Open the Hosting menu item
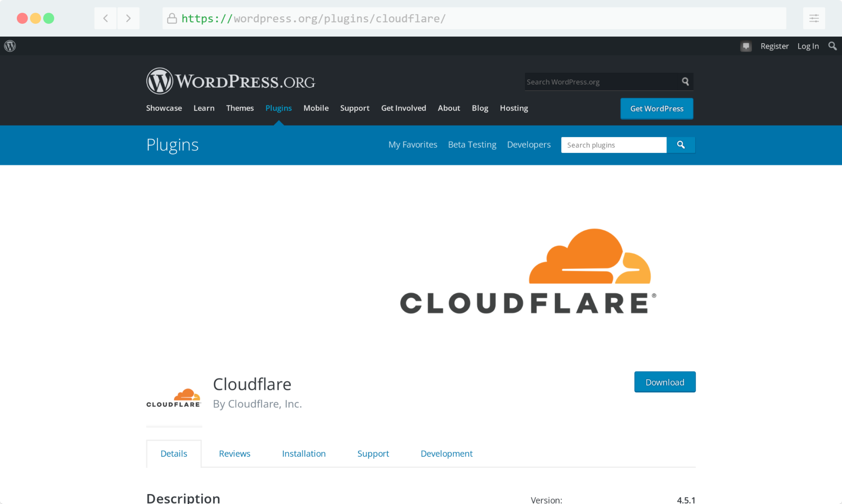 click(x=514, y=108)
